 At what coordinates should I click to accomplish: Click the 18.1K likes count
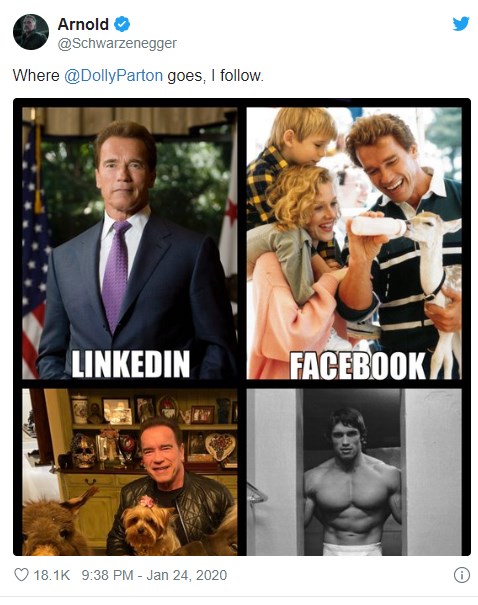tap(52, 575)
